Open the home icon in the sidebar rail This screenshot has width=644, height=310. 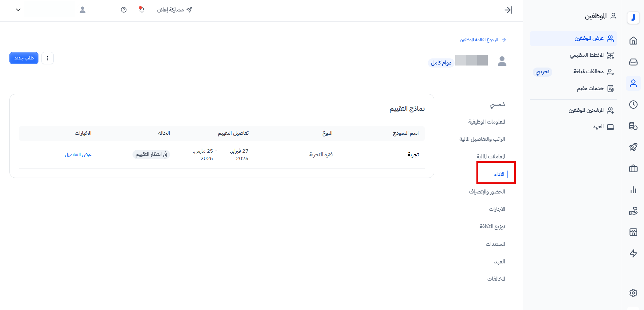pos(633,41)
